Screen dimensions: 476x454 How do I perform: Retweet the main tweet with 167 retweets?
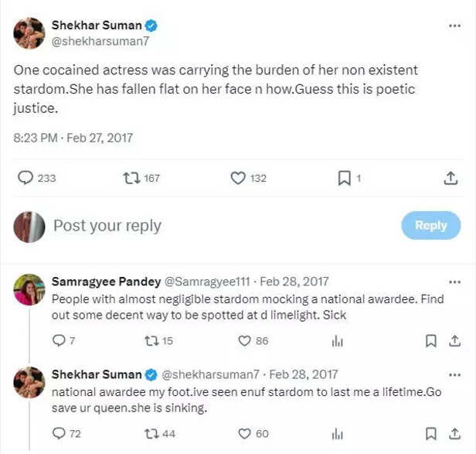click(x=131, y=178)
